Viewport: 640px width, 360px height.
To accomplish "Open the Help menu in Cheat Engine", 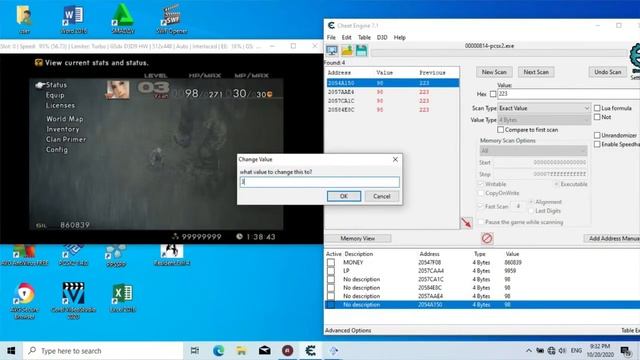I will click(x=400, y=37).
